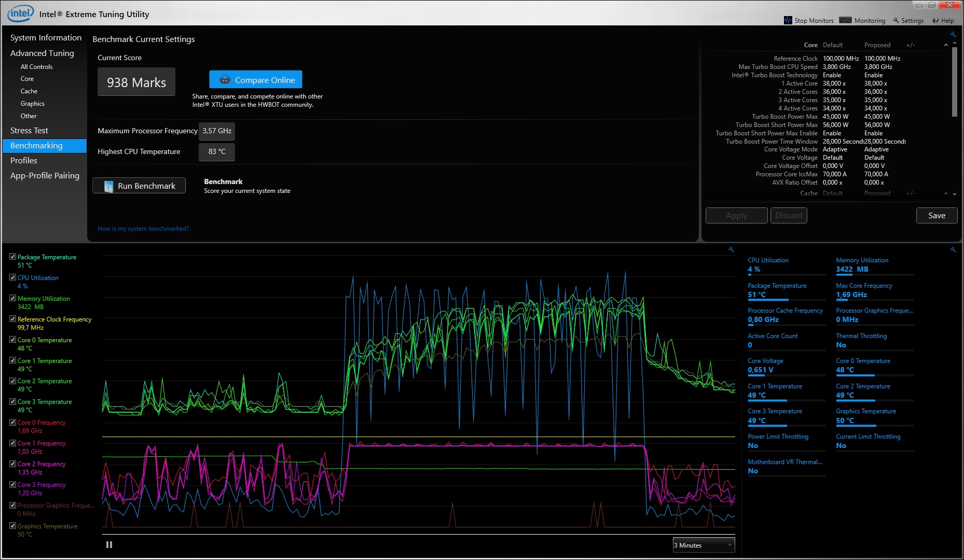964x560 pixels.
Task: Toggle Core 2 Frequency checkbox
Action: 13,464
